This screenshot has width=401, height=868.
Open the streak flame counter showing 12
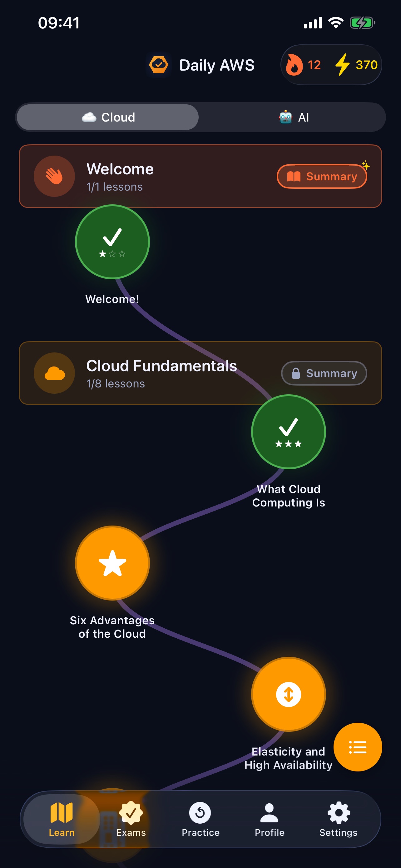[x=303, y=65]
